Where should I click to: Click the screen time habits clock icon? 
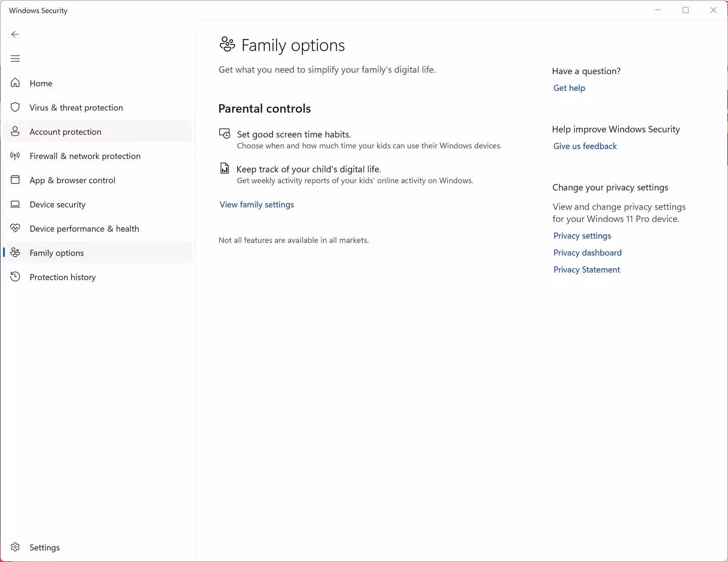point(225,134)
